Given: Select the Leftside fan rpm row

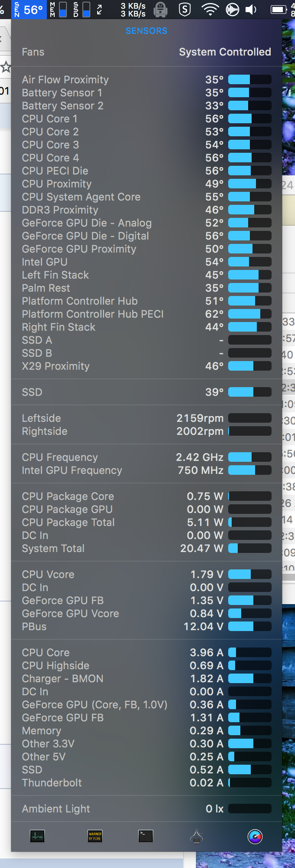Looking at the screenshot, I should pyautogui.click(x=147, y=418).
